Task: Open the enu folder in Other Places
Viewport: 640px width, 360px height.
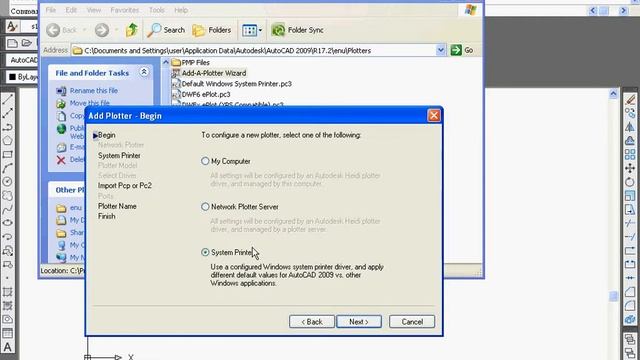Action: point(76,208)
